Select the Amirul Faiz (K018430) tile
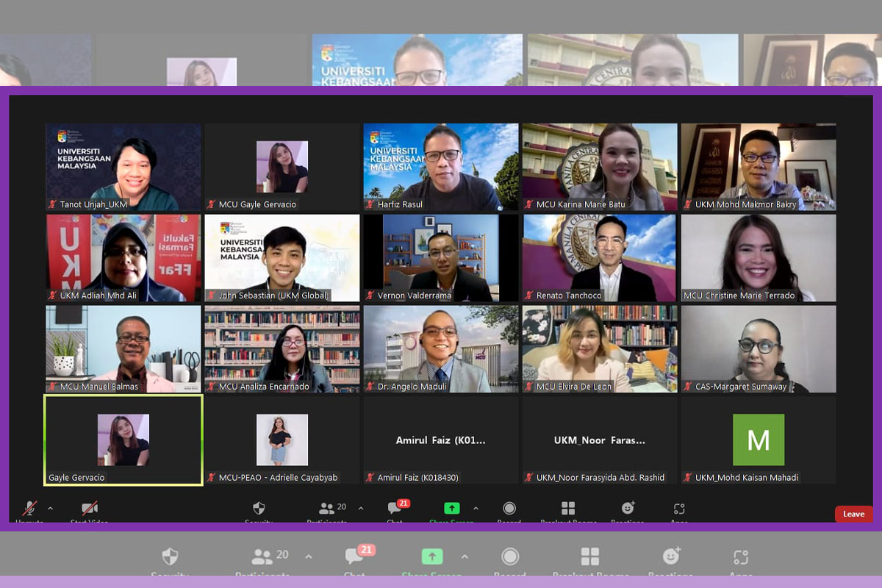 (x=441, y=440)
